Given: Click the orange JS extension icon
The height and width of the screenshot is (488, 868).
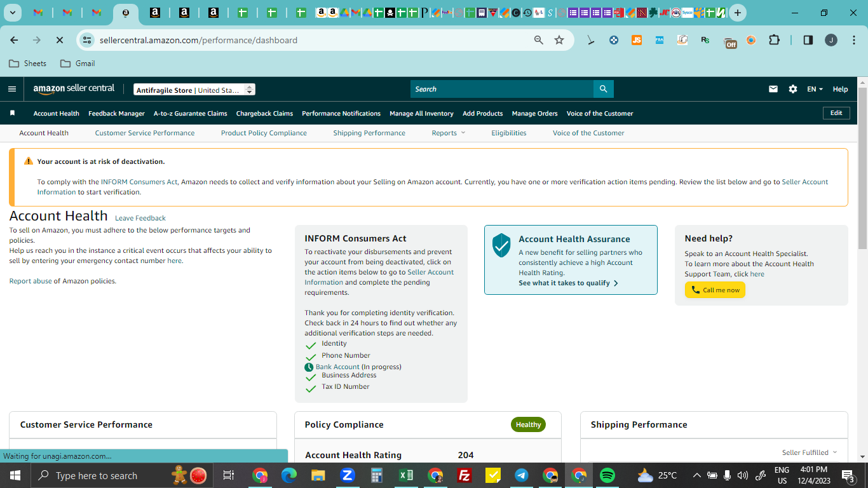Looking at the screenshot, I should point(637,40).
